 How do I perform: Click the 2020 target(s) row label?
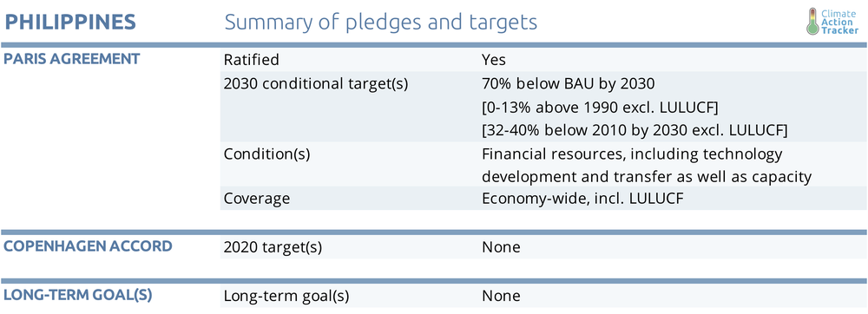(273, 247)
